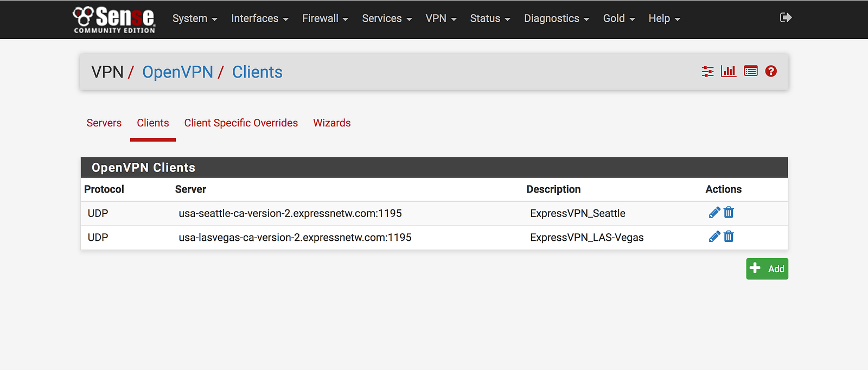Open the Gold dropdown menu
The width and height of the screenshot is (868, 370).
pos(619,18)
